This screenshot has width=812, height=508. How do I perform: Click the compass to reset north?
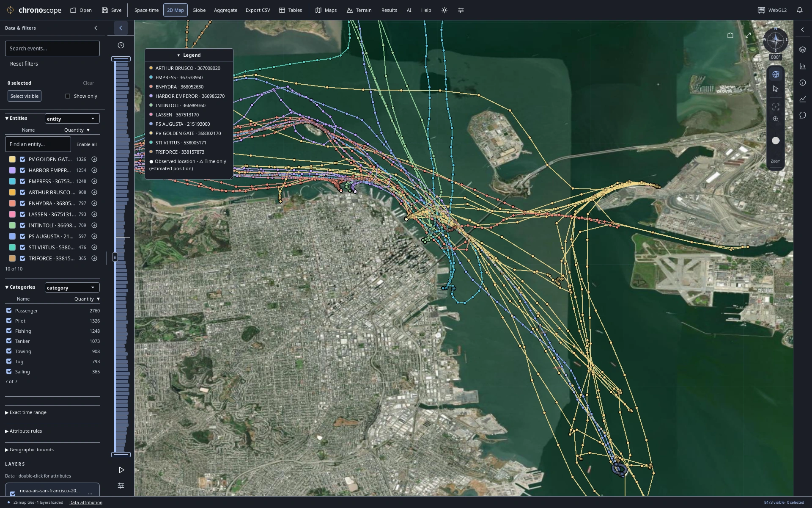point(776,41)
